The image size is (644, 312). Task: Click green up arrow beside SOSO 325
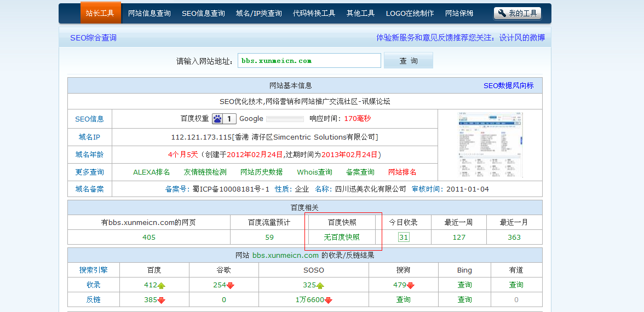pyautogui.click(x=320, y=285)
